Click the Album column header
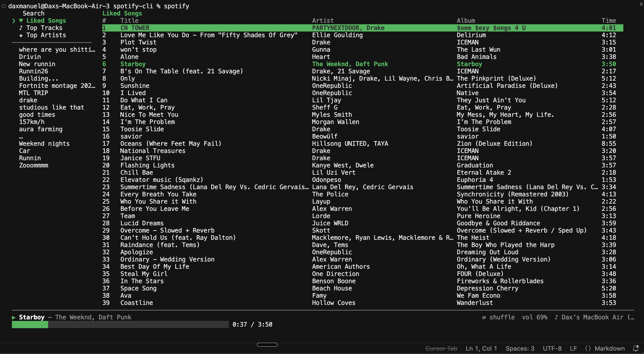644x354 pixels. pyautogui.click(x=466, y=21)
